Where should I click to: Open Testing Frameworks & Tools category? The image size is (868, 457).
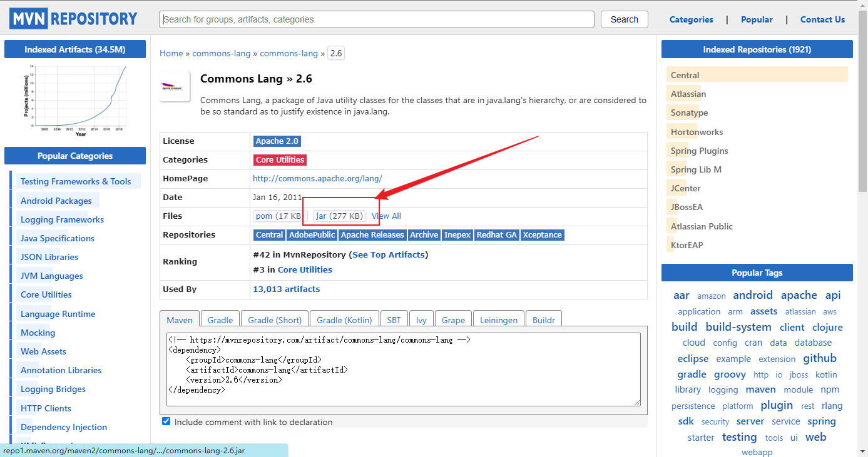tap(76, 181)
